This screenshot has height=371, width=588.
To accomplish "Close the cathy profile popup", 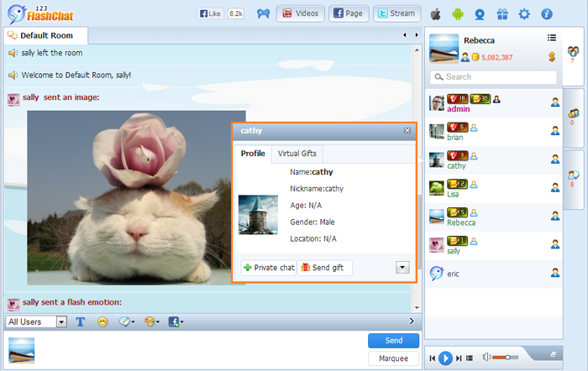I will [407, 131].
